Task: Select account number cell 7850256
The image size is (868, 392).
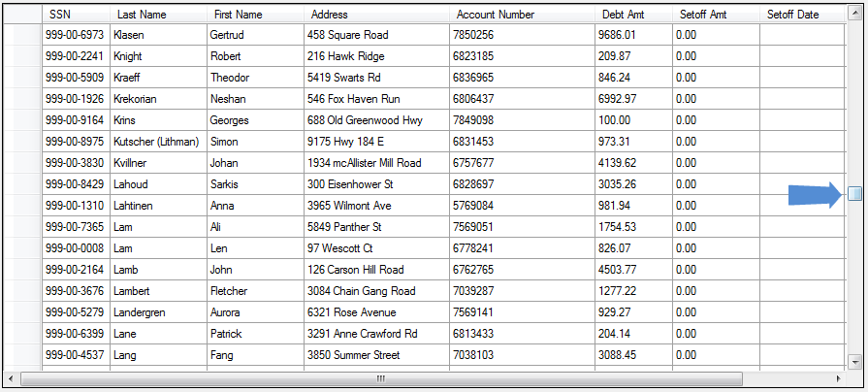Action: click(522, 35)
